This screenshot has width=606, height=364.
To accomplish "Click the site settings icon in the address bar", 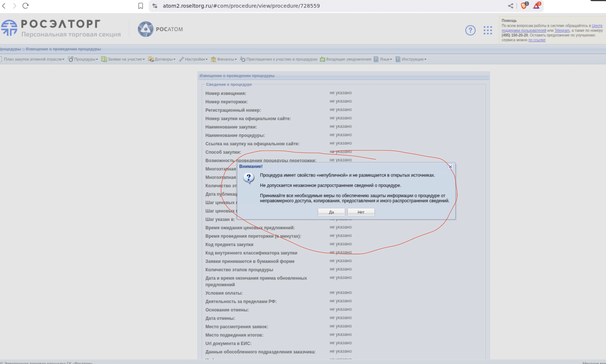I will click(x=155, y=6).
